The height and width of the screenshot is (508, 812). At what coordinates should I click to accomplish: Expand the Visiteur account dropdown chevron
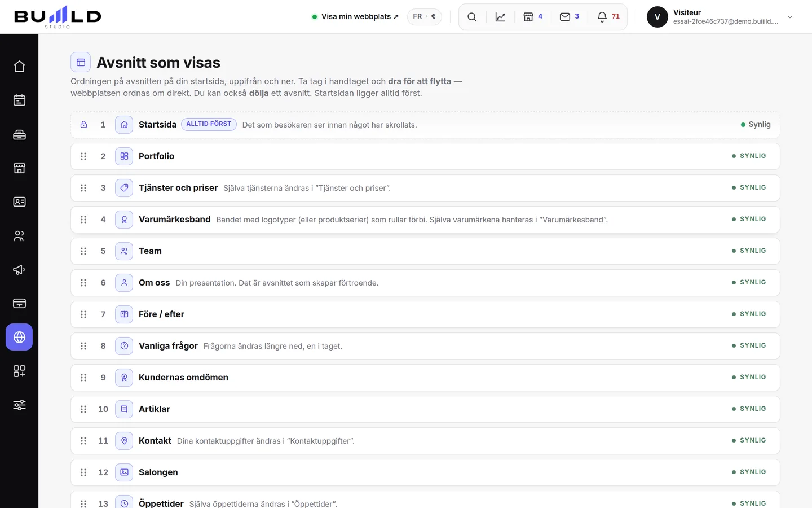coord(790,17)
